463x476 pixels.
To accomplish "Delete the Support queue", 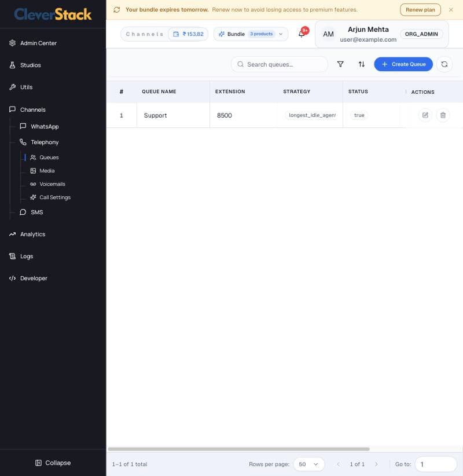I will (443, 115).
